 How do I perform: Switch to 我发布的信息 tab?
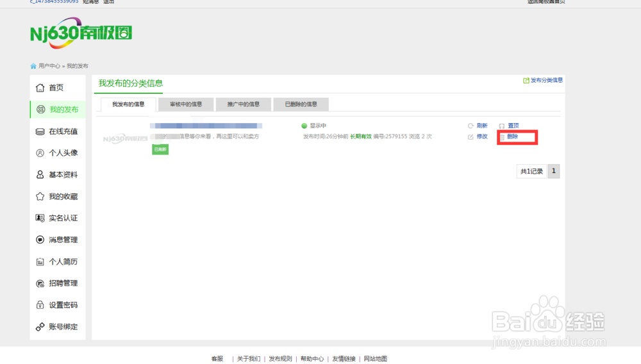click(x=128, y=104)
